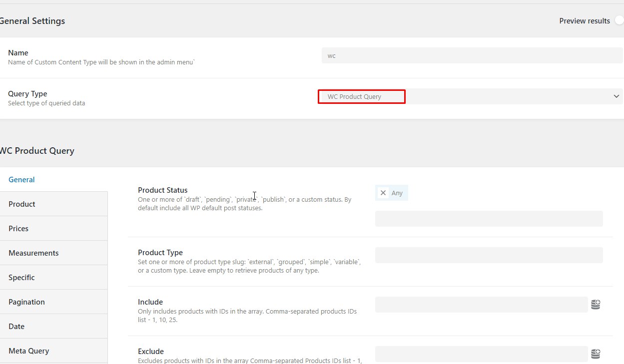Open the Measurements tab
The image size is (624, 364).
(x=54, y=253)
